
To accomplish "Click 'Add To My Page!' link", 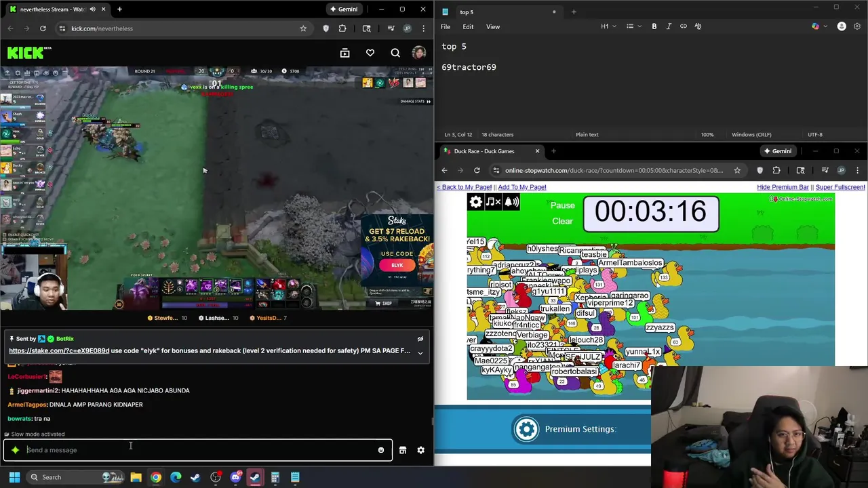I will [x=522, y=187].
